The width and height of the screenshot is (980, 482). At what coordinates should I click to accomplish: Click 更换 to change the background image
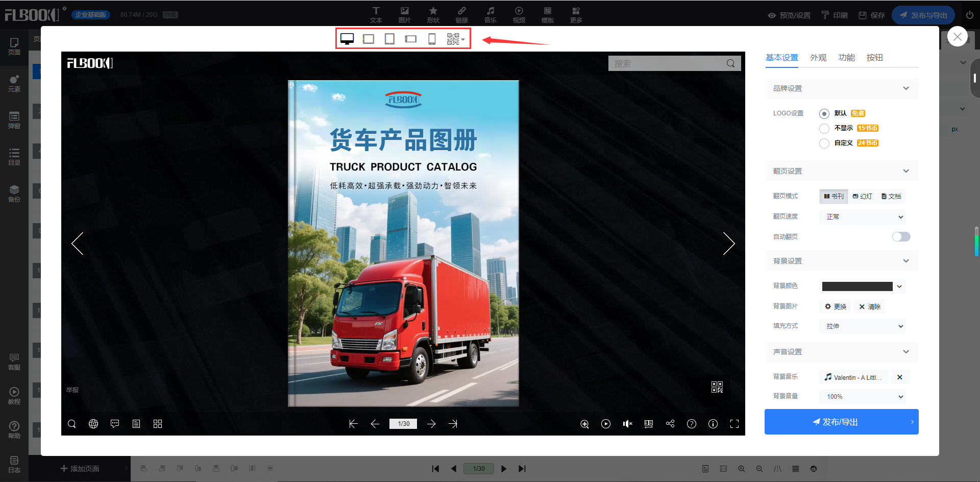836,307
